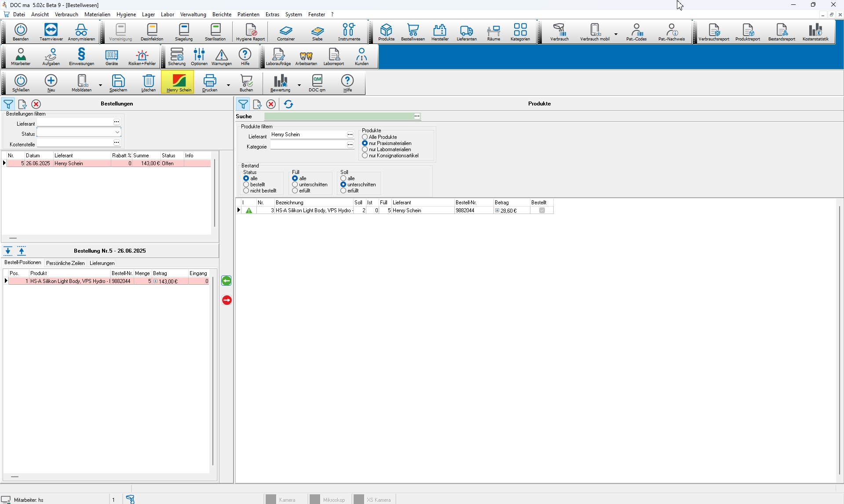Expand the Verbrauch mobil dropdown arrow
844x504 pixels.
pyautogui.click(x=616, y=34)
